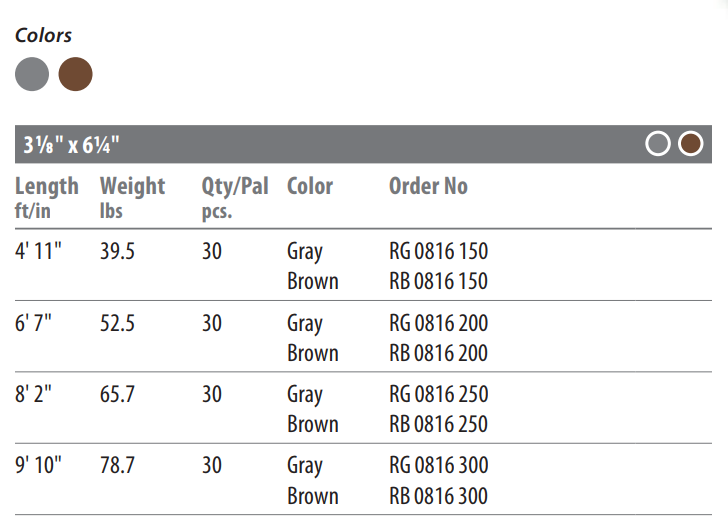728x525 pixels.
Task: Click the brown circle icon in the header bar
Action: tap(690, 143)
